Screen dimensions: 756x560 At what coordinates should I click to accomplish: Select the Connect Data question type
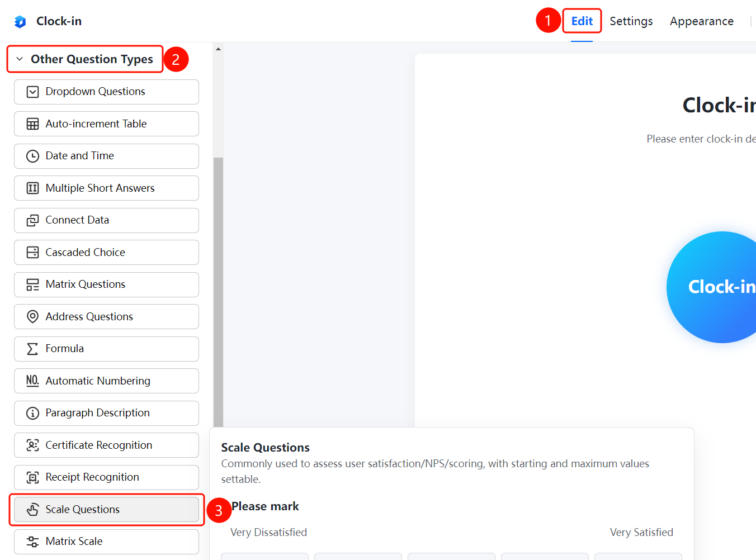point(106,220)
